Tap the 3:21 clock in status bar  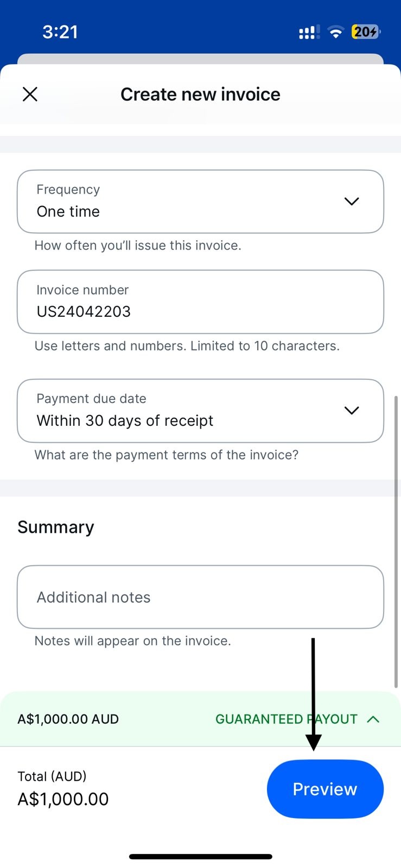click(60, 32)
